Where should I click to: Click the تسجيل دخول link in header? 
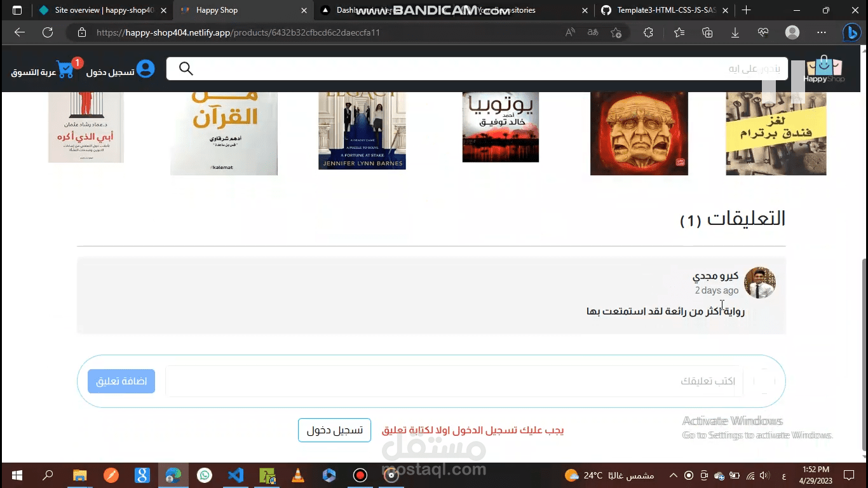click(111, 72)
